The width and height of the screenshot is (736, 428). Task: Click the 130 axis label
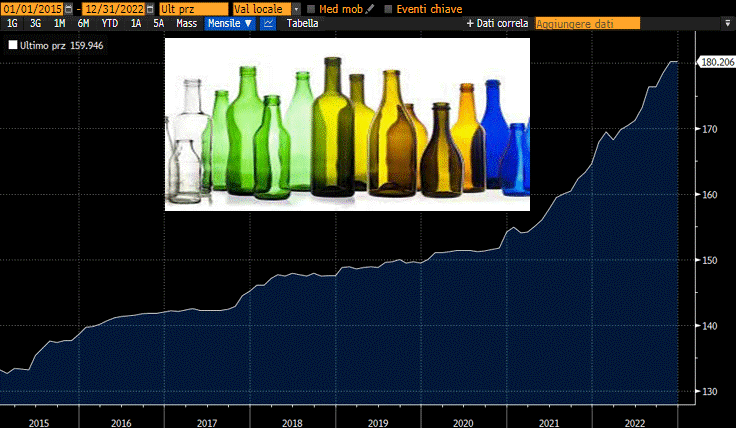pyautogui.click(x=710, y=391)
